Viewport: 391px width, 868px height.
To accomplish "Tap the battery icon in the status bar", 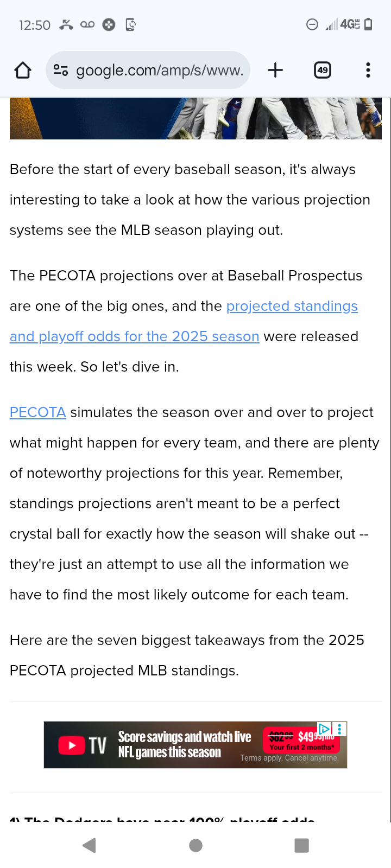I will (368, 24).
